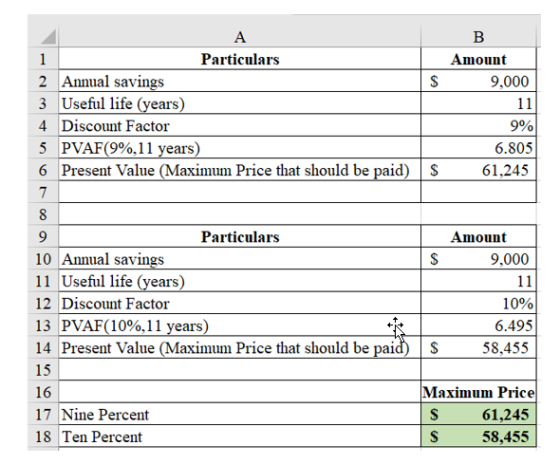The width and height of the screenshot is (560, 464).
Task: Select the value 11 in row 3
Action: [x=479, y=103]
